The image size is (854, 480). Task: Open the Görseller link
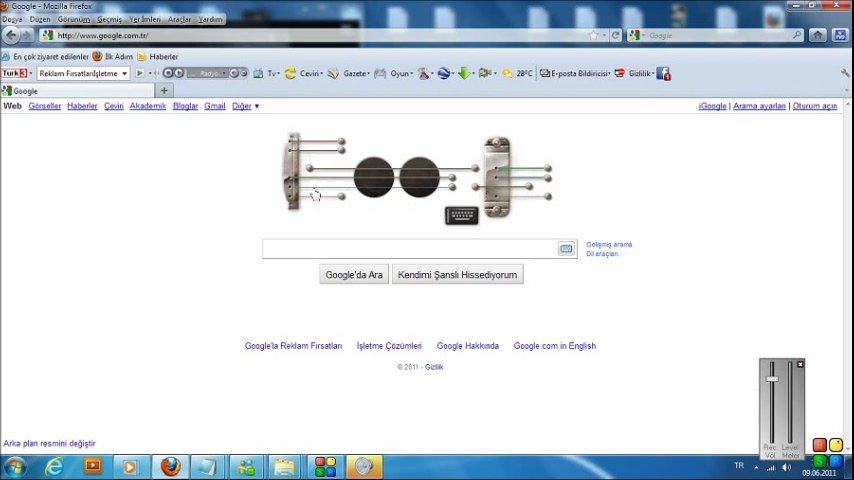45,106
